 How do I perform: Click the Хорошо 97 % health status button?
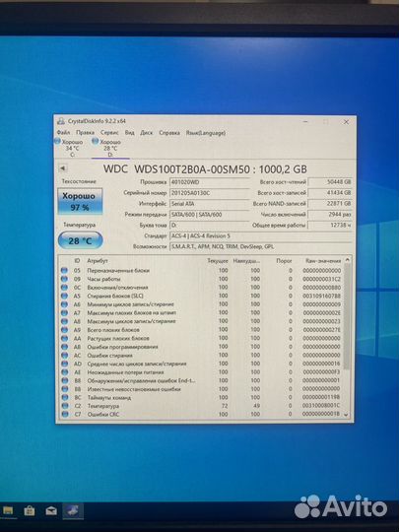(x=80, y=202)
